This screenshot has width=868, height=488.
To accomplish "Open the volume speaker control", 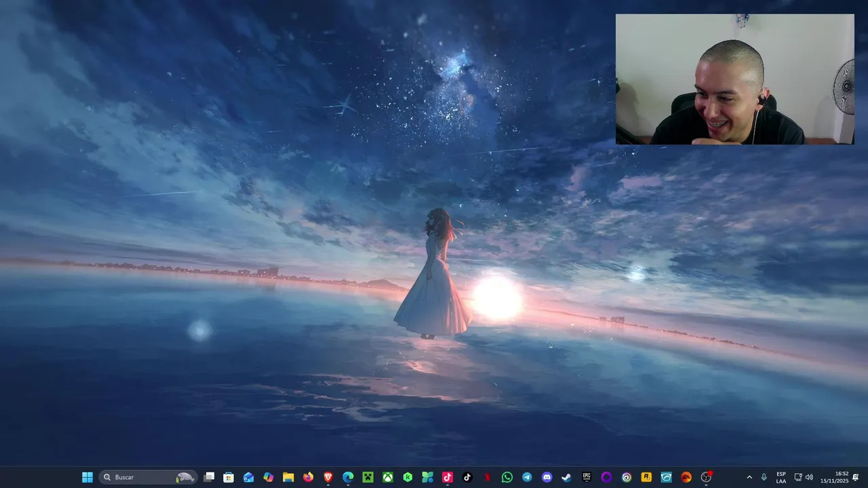I will point(809,477).
